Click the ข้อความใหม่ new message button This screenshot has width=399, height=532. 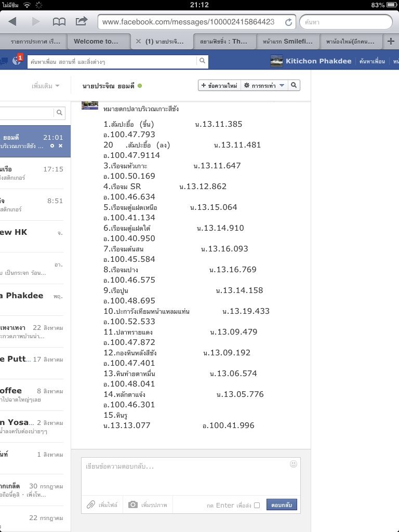point(219,85)
